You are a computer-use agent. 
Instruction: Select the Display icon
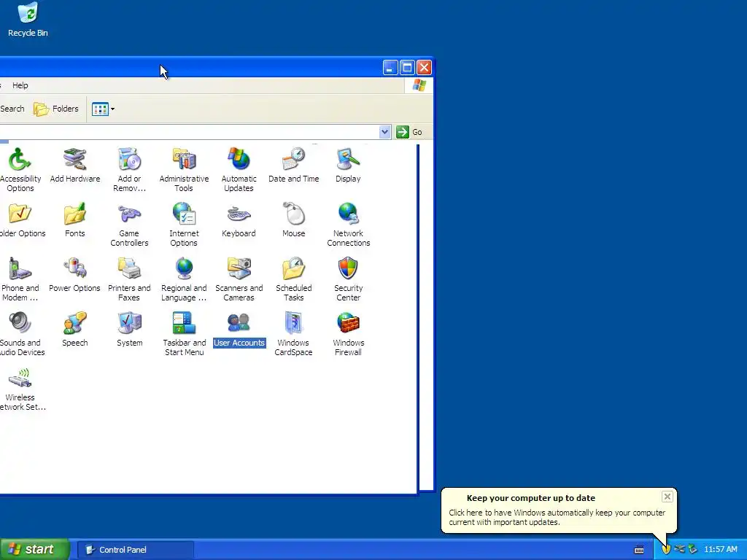[348, 165]
